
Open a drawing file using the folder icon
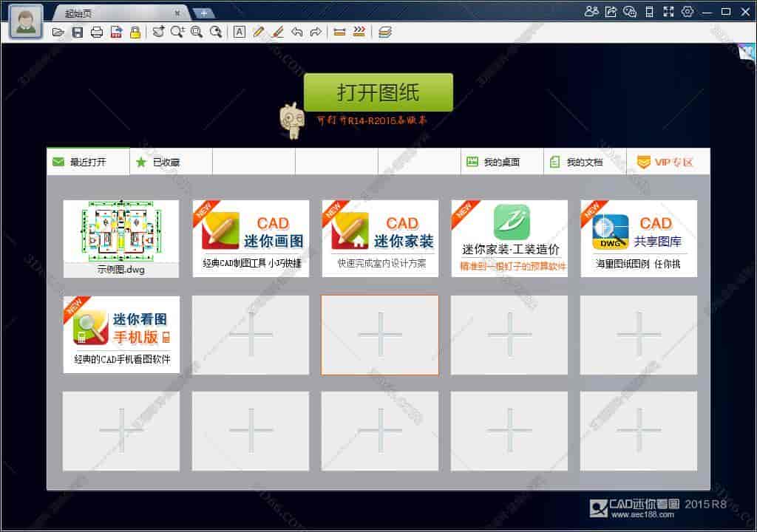click(x=58, y=32)
